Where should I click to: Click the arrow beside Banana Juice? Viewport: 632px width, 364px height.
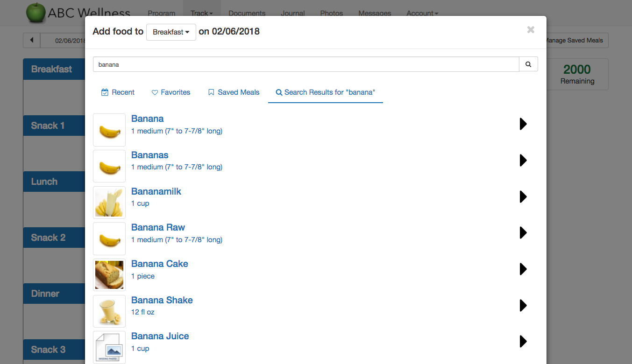coord(523,342)
